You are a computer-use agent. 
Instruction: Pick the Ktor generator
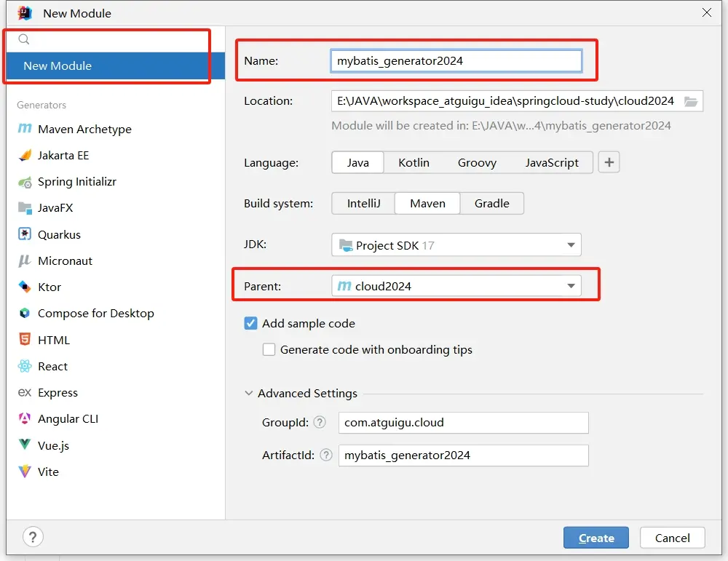pyautogui.click(x=50, y=287)
